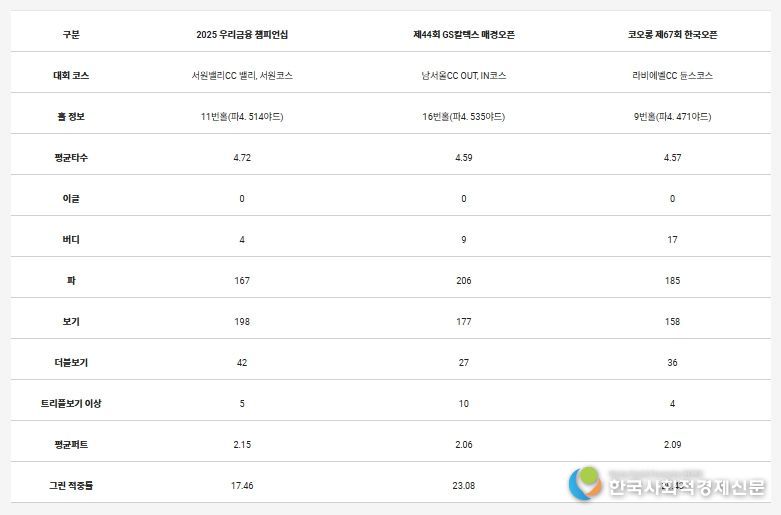
Task: Click the newspaper watermark logo icon
Action: 587,485
